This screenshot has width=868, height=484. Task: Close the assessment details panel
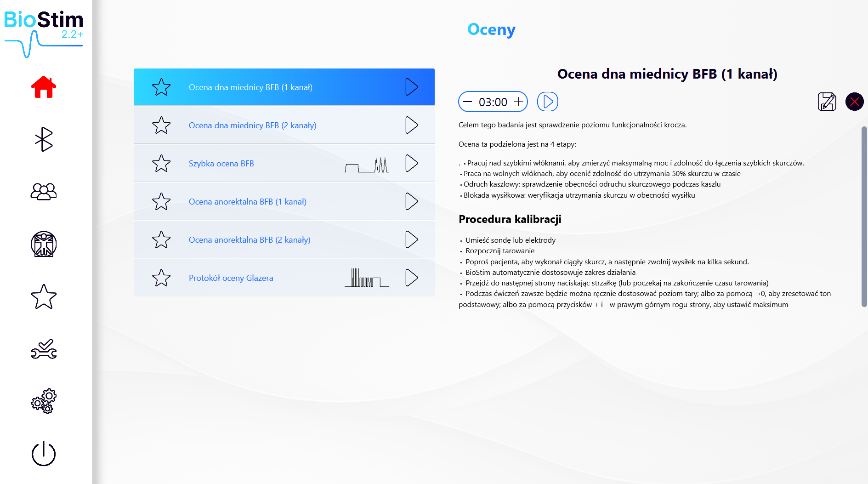855,102
